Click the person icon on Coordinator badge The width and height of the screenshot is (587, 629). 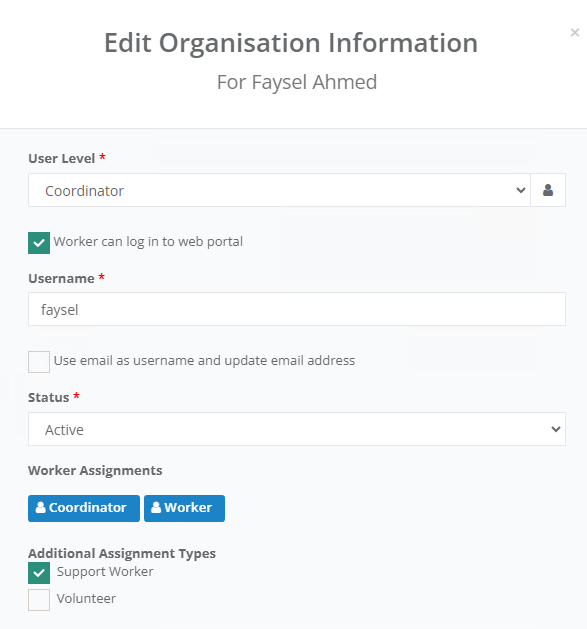point(41,507)
